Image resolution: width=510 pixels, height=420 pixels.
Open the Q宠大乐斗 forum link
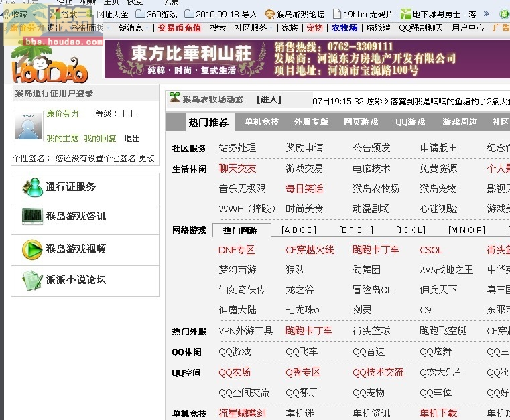point(442,372)
